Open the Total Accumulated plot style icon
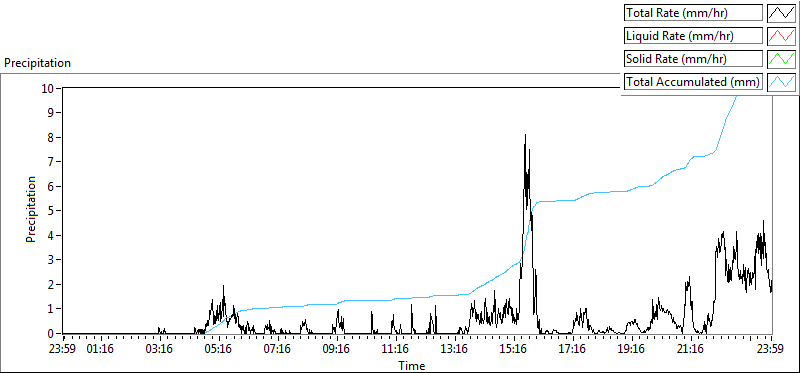800x373 pixels. (782, 81)
